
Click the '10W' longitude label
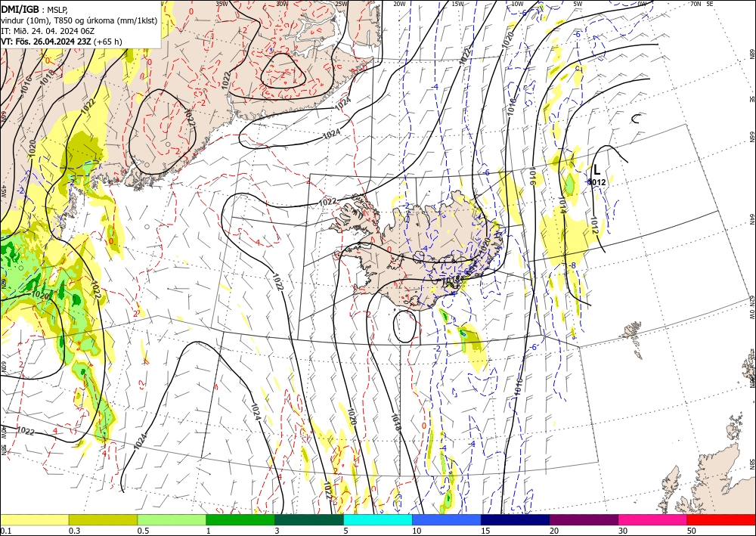(x=517, y=4)
